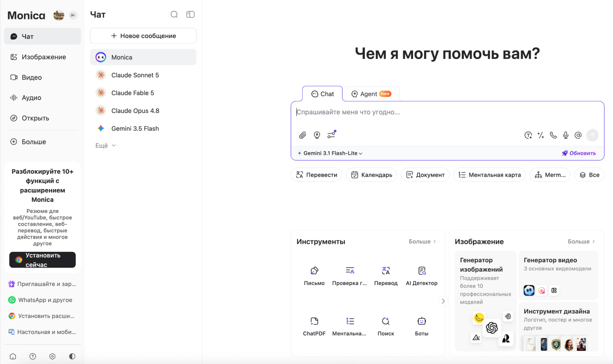Select the Ментальная карта skill chip
613x364 pixels.
pos(489,175)
